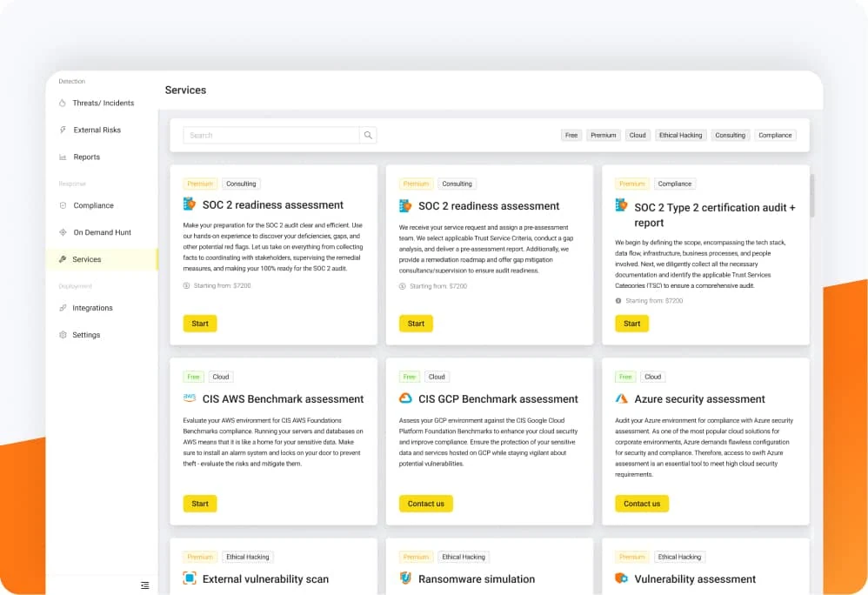This screenshot has width=868, height=595.
Task: Open On Demand Hunt
Action: point(103,232)
